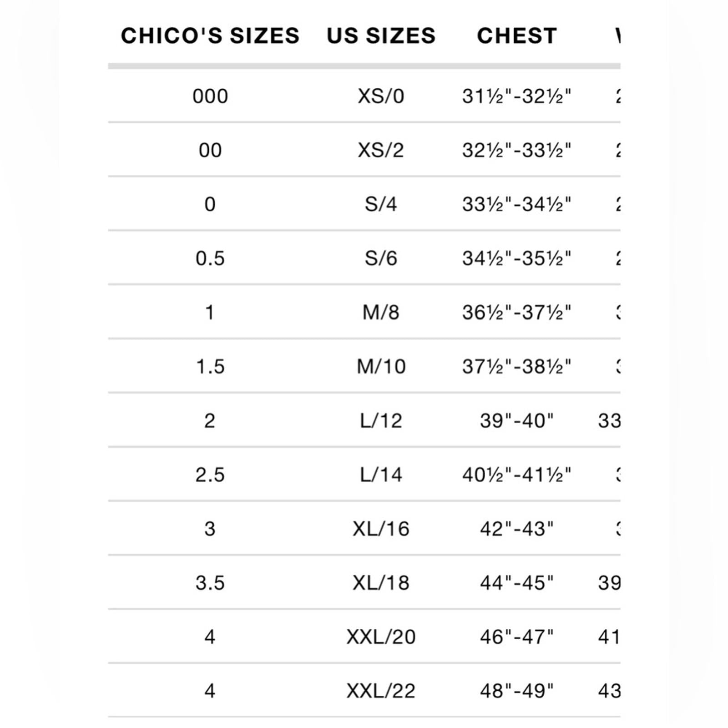
Task: Click the US SIZES column header
Action: pos(381,35)
